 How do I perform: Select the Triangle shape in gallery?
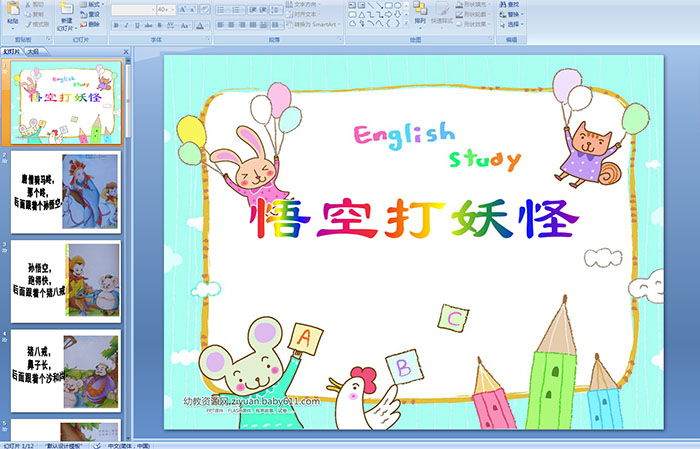tap(362, 15)
